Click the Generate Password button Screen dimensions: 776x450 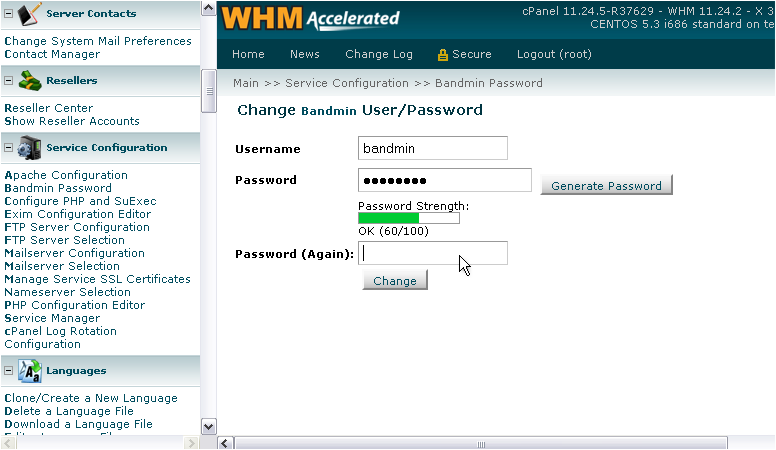(x=606, y=185)
